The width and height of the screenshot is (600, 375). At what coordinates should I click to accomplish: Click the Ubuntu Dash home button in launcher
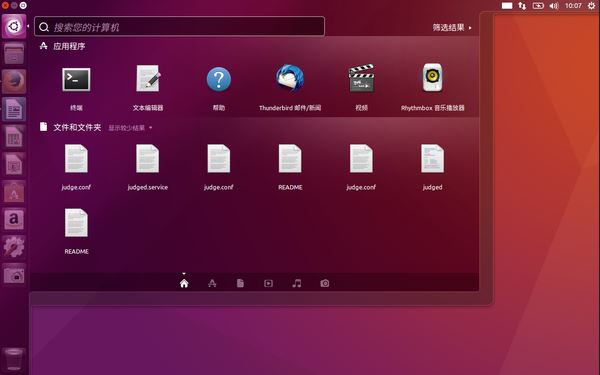coord(14,26)
